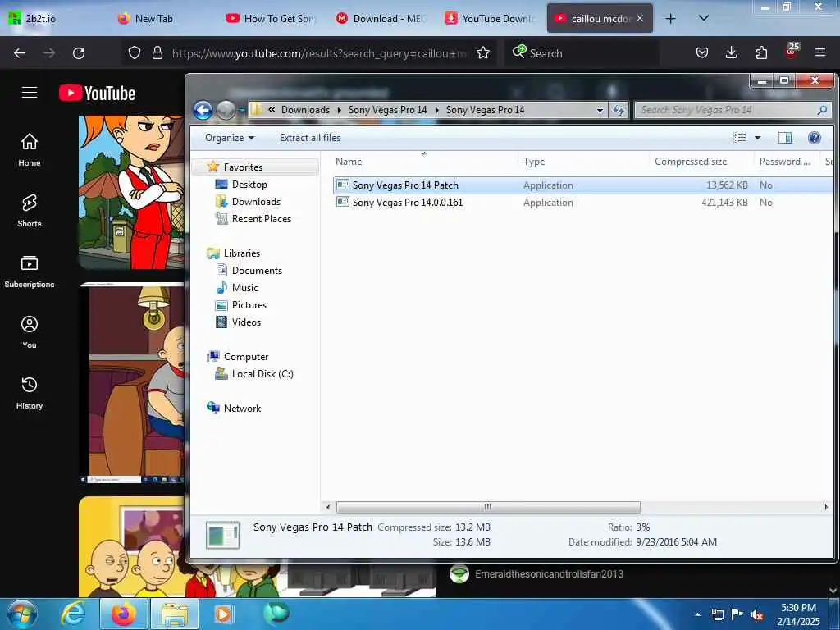Bookmark this page with the star icon
The height and width of the screenshot is (630, 840).
[483, 53]
